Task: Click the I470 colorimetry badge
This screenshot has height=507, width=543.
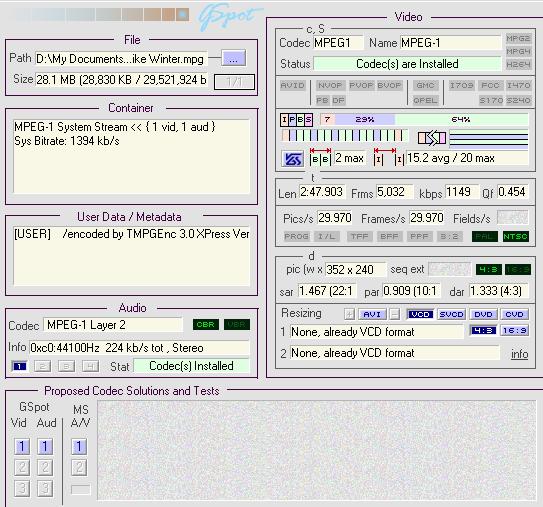Action: click(x=518, y=85)
